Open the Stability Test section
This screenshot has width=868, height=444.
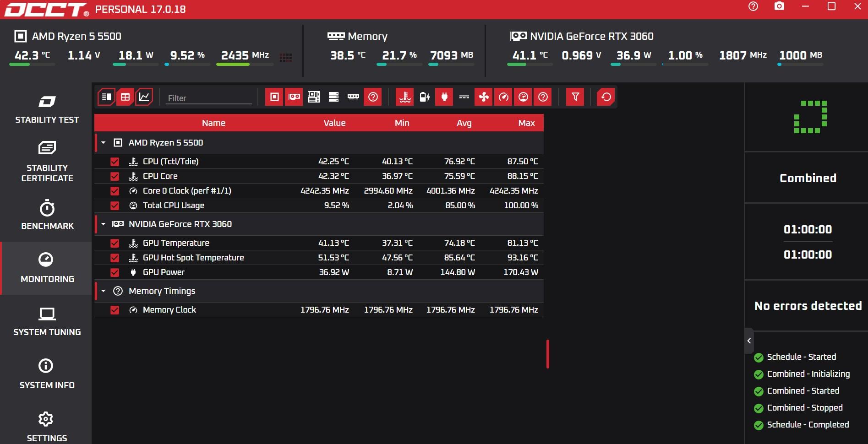point(47,109)
